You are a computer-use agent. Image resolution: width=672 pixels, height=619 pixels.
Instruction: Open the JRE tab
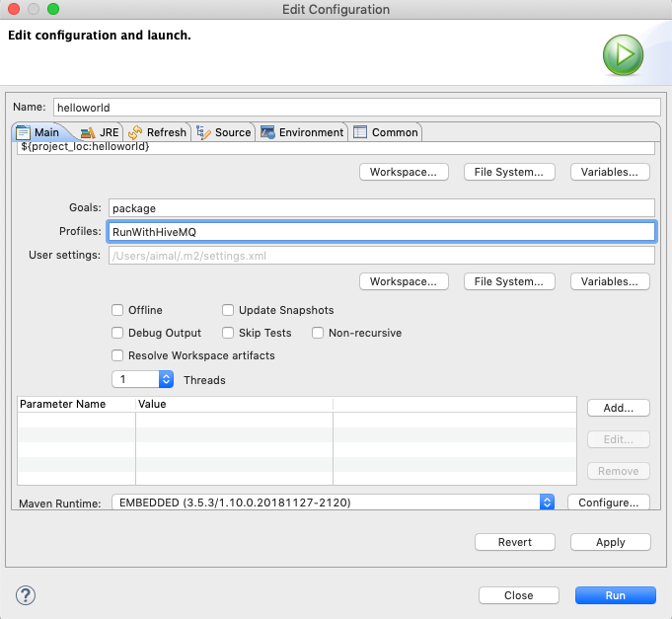(100, 132)
